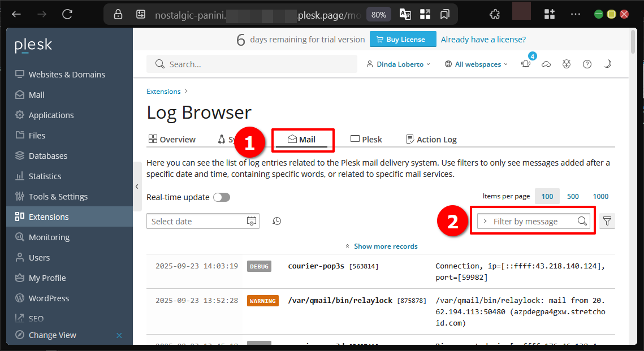Viewport: 644px width, 351px height.
Task: Switch to dark mode via the moon icon
Action: pos(607,64)
